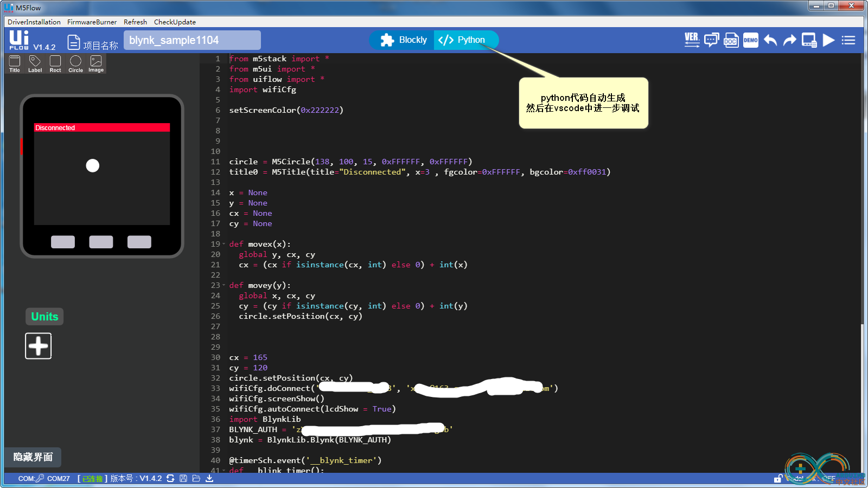Click the line 11 M5Circle definition
The height and width of the screenshot is (488, 868).
pyautogui.click(x=350, y=162)
